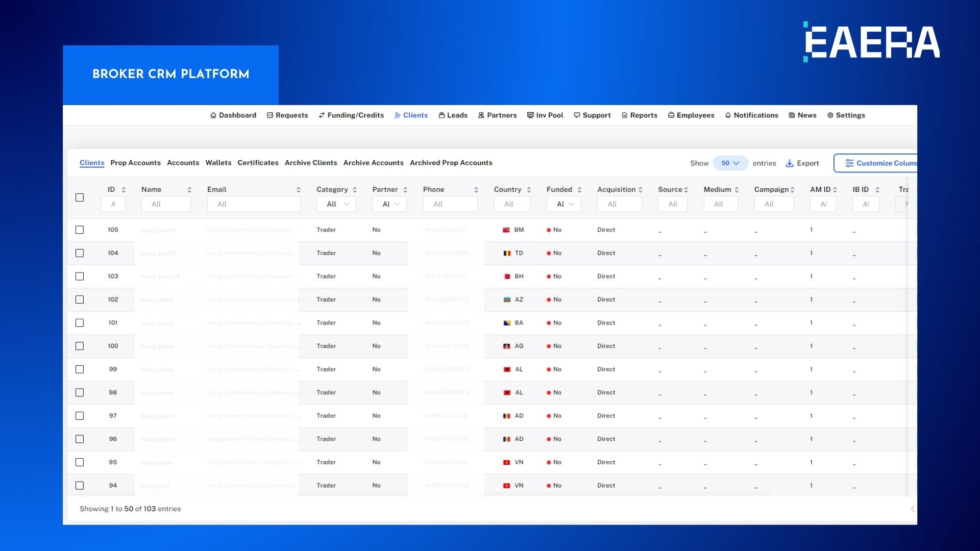Click country code AZ in row 102
This screenshot has width=980, height=551.
tap(519, 299)
